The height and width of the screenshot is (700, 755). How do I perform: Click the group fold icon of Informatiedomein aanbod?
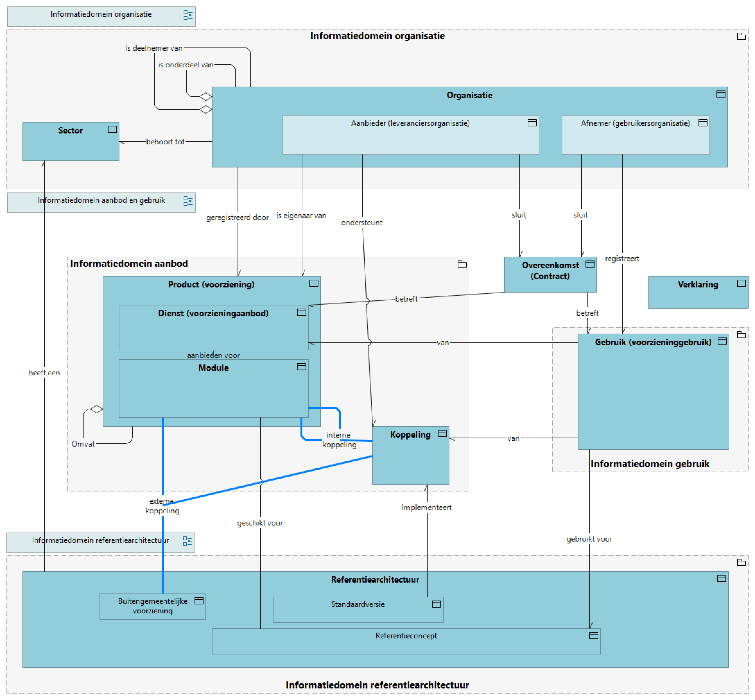(463, 264)
